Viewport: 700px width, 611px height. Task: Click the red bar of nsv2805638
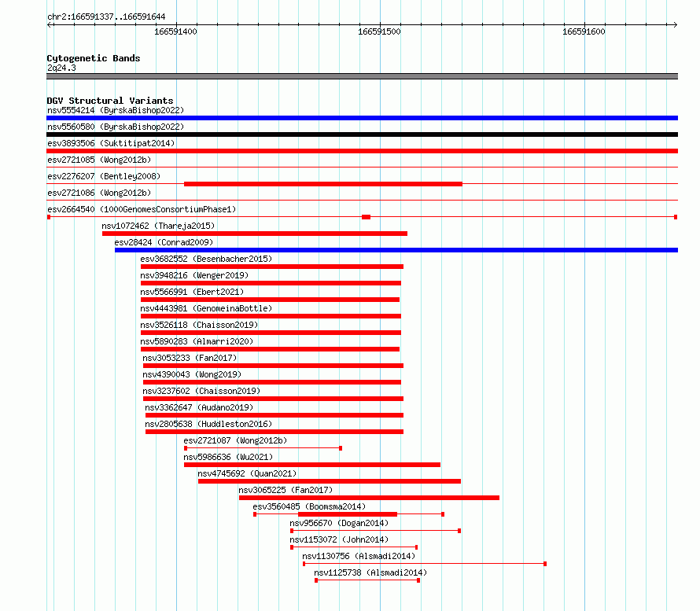pyautogui.click(x=274, y=432)
